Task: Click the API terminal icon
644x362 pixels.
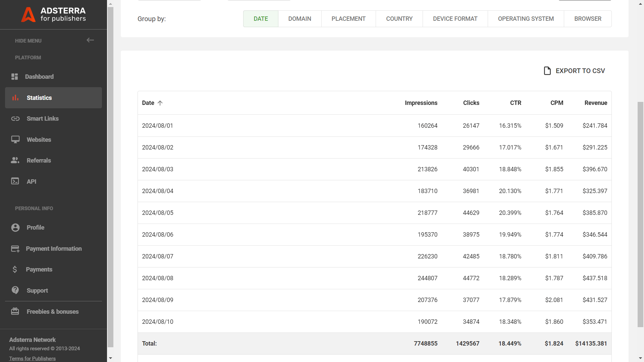Action: point(15,181)
